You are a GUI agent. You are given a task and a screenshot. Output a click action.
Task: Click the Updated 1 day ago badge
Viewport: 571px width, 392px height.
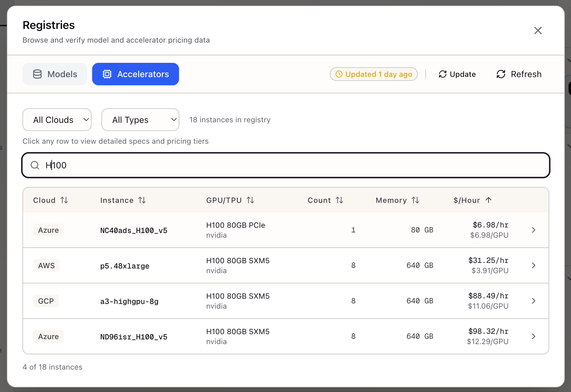coord(374,74)
